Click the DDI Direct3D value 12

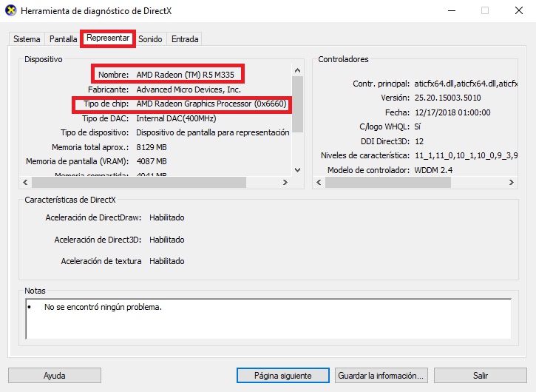419,141
